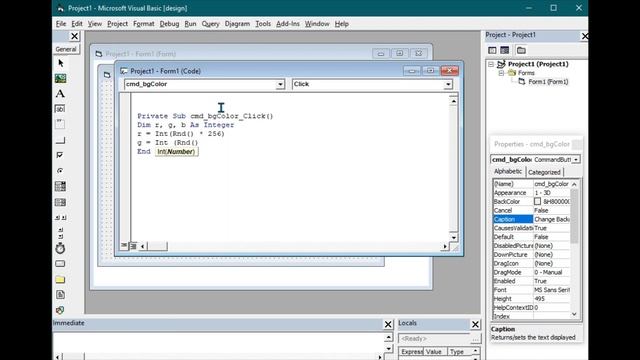The width and height of the screenshot is (640, 360).
Task: Collapse the Forms folder node
Action: click(501, 73)
